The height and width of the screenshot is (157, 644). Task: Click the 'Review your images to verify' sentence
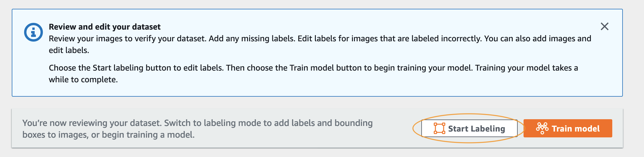tap(128, 39)
